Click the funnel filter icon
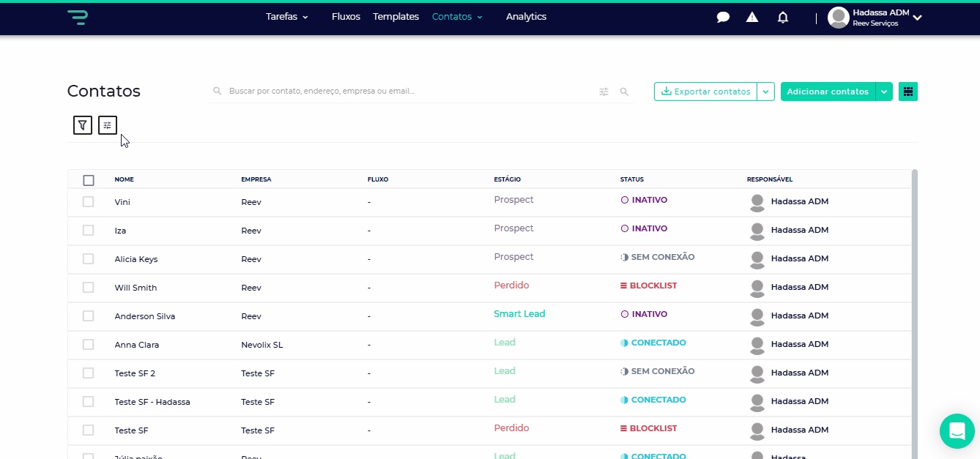This screenshot has width=980, height=459. coord(83,125)
